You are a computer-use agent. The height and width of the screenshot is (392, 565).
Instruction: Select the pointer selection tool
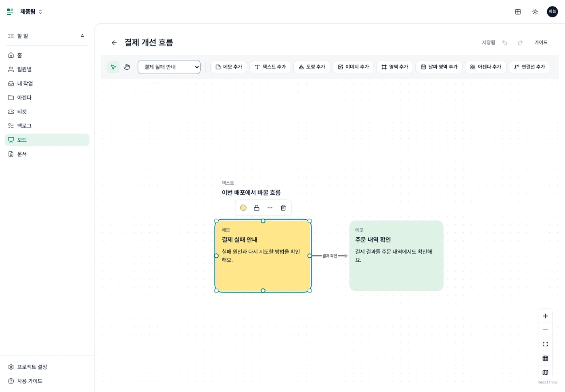tap(113, 67)
